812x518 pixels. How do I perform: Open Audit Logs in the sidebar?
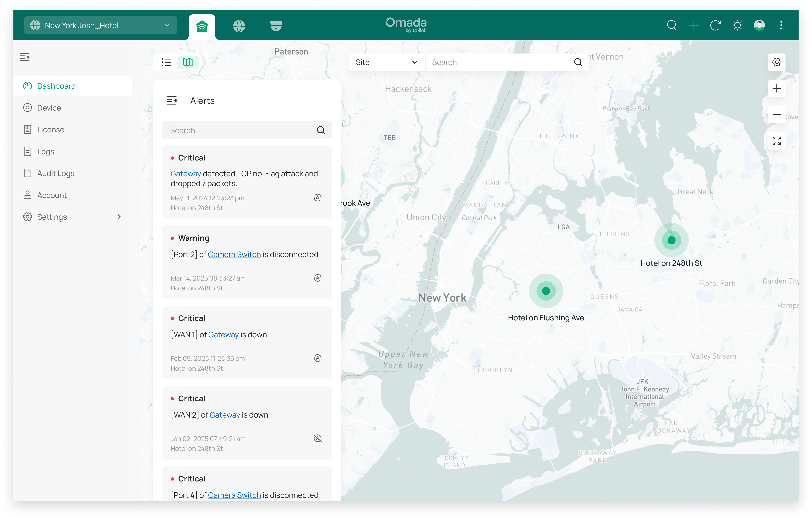coord(56,173)
